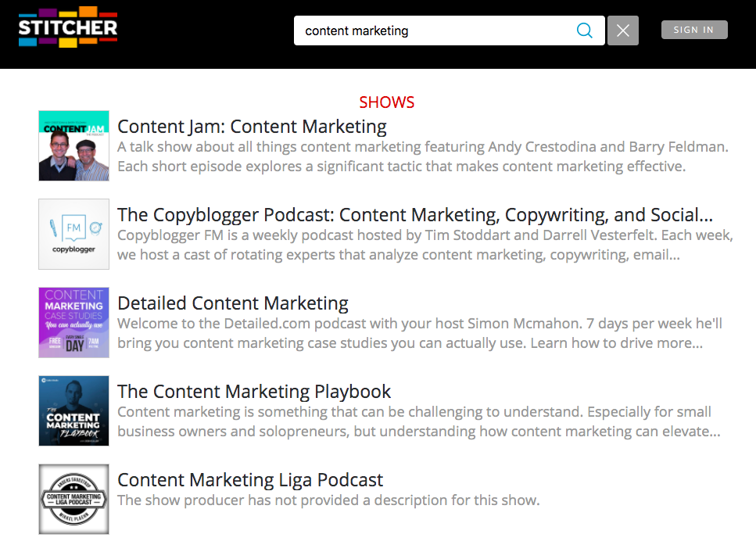Click the Stitcher logo
This screenshot has width=756, height=552.
click(x=68, y=27)
